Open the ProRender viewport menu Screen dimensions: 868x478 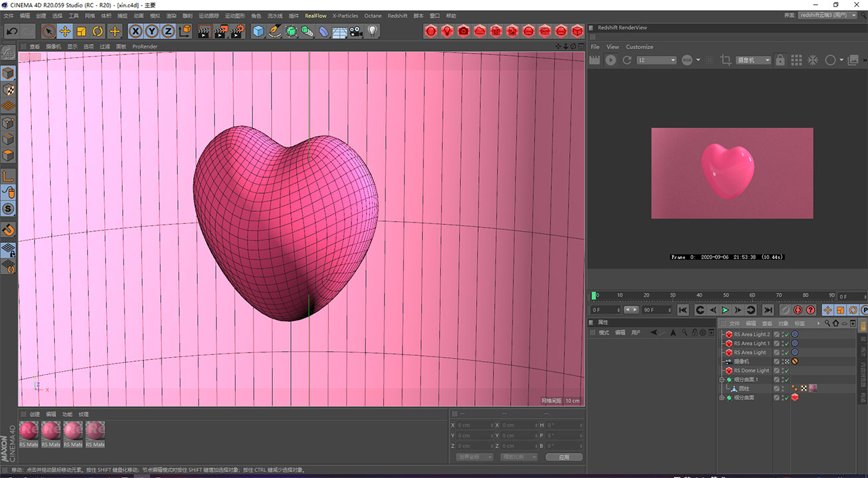click(x=145, y=46)
